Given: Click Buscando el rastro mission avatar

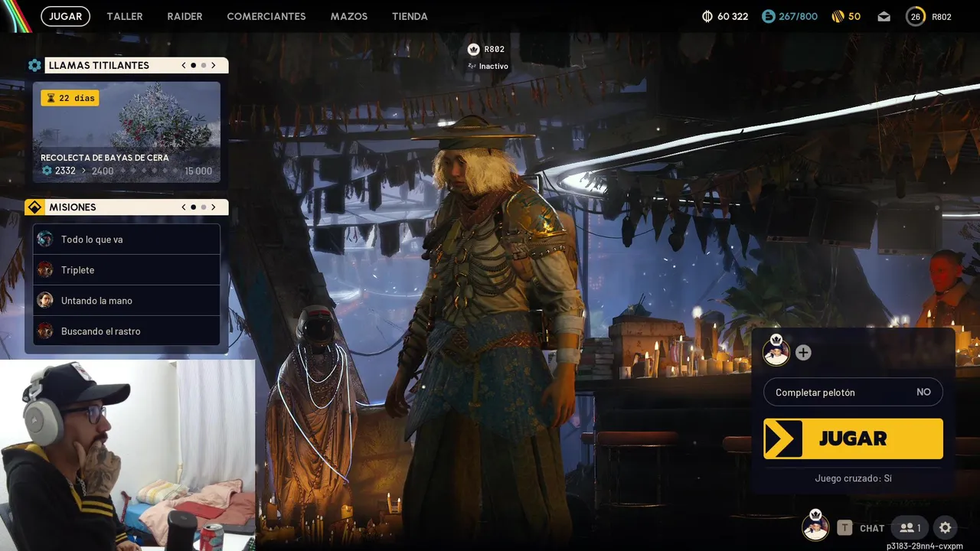Looking at the screenshot, I should pos(45,331).
